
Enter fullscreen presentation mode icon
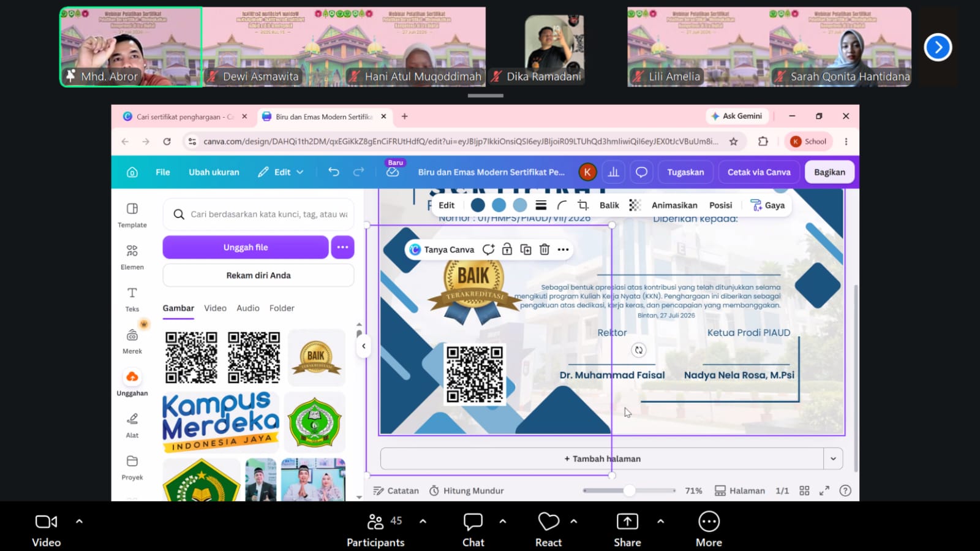tap(824, 490)
